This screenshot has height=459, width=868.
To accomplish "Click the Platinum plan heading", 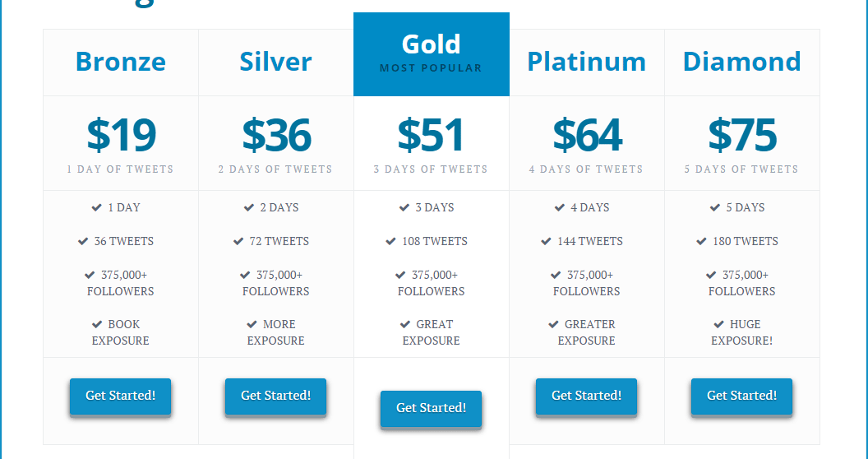I will click(586, 62).
